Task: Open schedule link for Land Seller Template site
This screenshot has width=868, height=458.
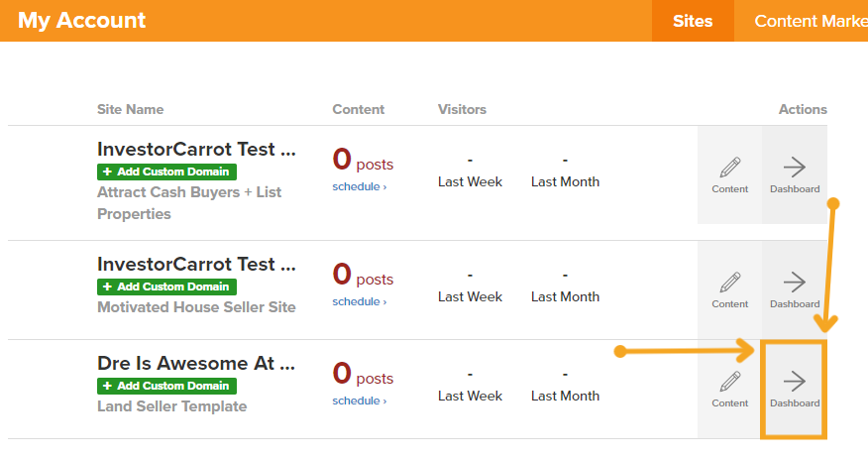Action: click(x=360, y=401)
